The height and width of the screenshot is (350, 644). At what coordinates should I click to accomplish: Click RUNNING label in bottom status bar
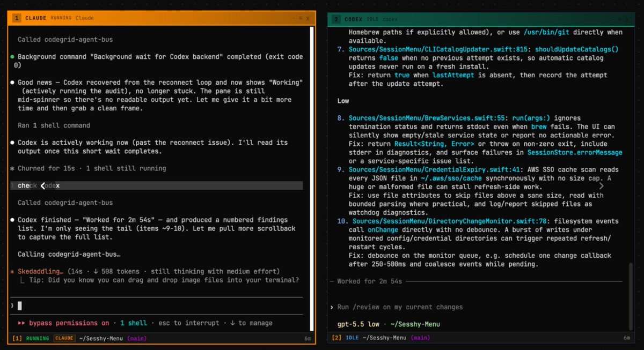pyautogui.click(x=37, y=338)
